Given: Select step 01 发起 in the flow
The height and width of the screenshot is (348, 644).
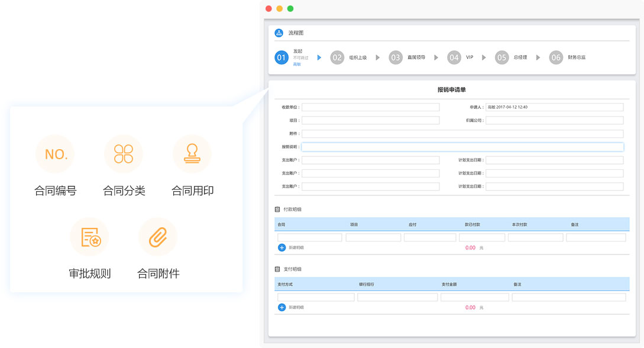Looking at the screenshot, I should coord(281,57).
